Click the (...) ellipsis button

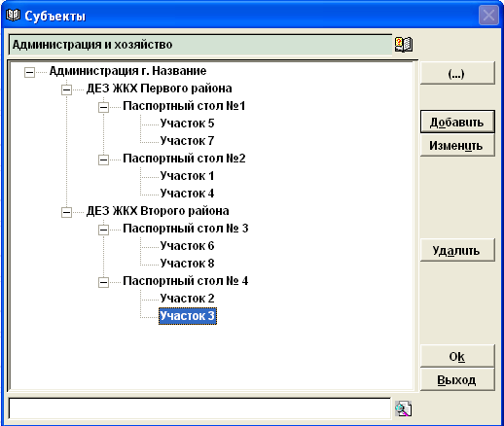[457, 74]
